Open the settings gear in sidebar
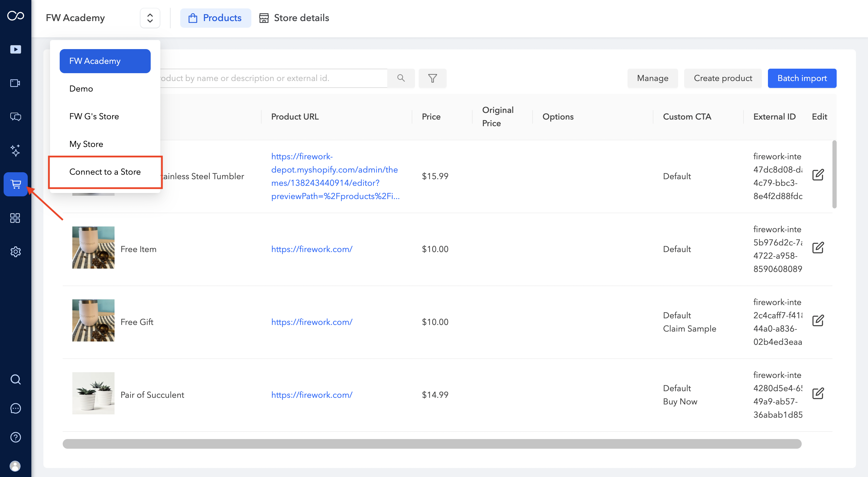 pyautogui.click(x=15, y=251)
